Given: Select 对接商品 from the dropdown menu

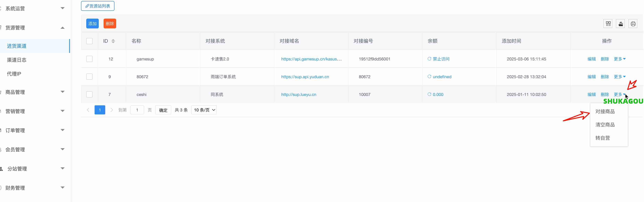Looking at the screenshot, I should click(x=605, y=111).
